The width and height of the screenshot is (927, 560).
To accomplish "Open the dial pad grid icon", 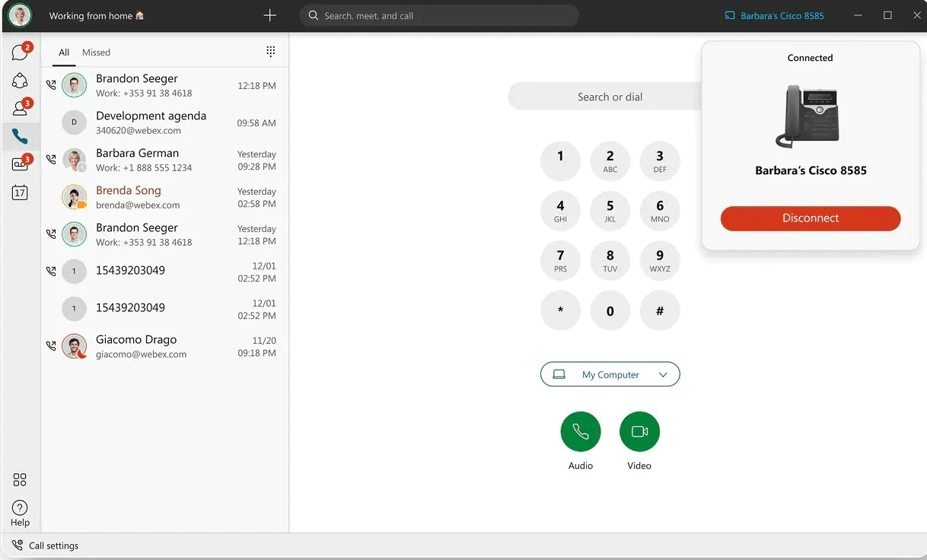I will coord(270,51).
